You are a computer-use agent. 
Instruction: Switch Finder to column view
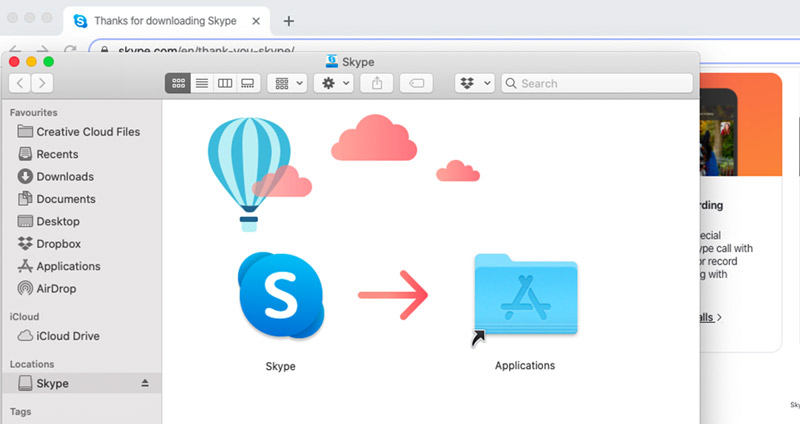(x=225, y=84)
